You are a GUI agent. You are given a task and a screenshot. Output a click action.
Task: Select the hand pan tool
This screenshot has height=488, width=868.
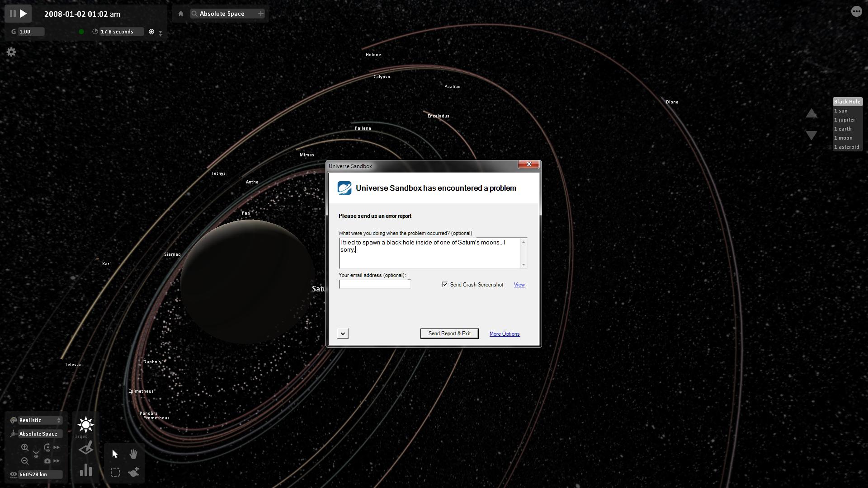(x=133, y=454)
